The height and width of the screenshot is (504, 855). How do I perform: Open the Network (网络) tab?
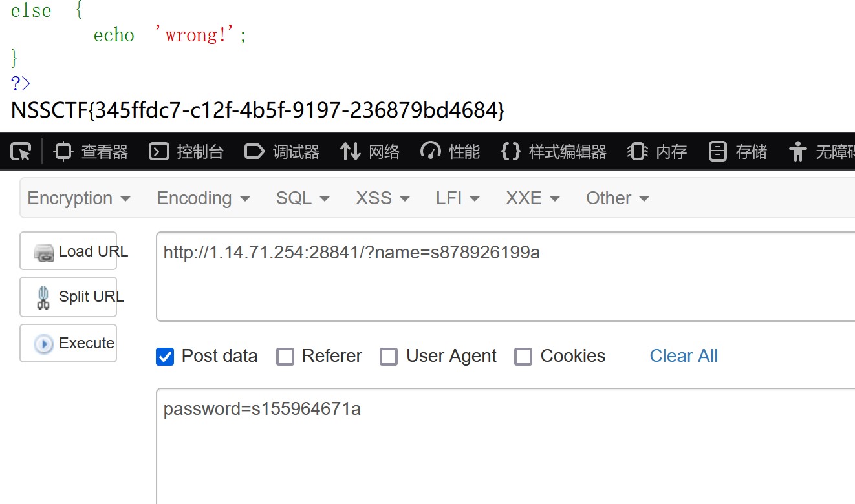click(x=370, y=152)
